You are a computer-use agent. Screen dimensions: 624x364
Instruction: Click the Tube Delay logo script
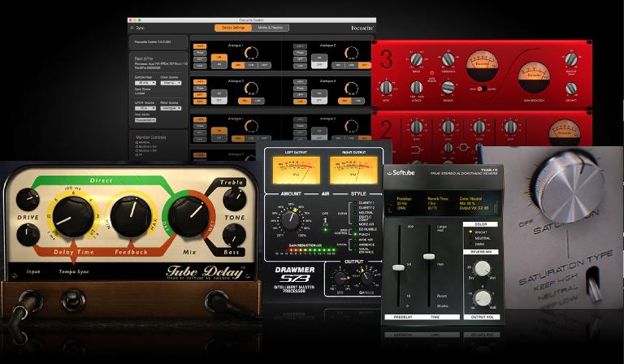coord(205,272)
